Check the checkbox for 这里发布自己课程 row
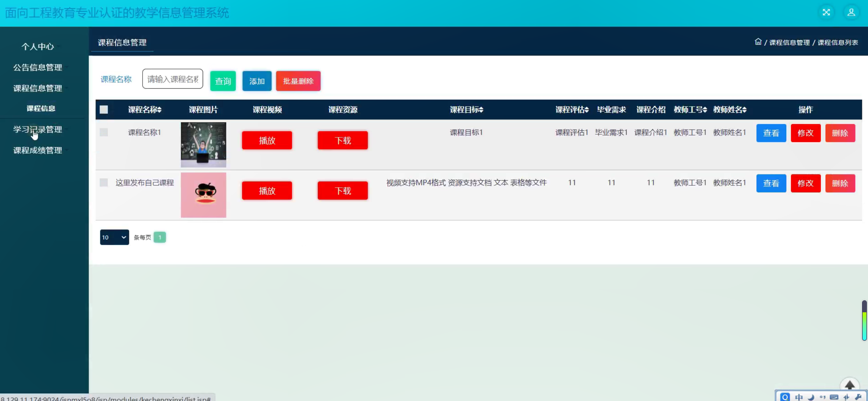Viewport: 868px width, 401px height. (104, 183)
